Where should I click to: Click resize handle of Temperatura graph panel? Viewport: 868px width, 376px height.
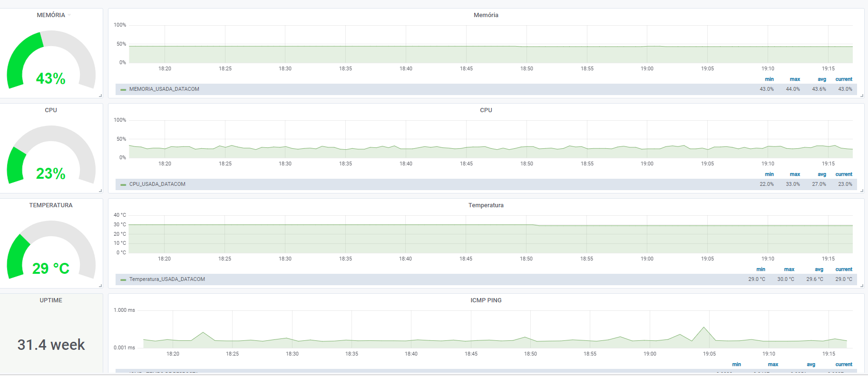point(861,286)
